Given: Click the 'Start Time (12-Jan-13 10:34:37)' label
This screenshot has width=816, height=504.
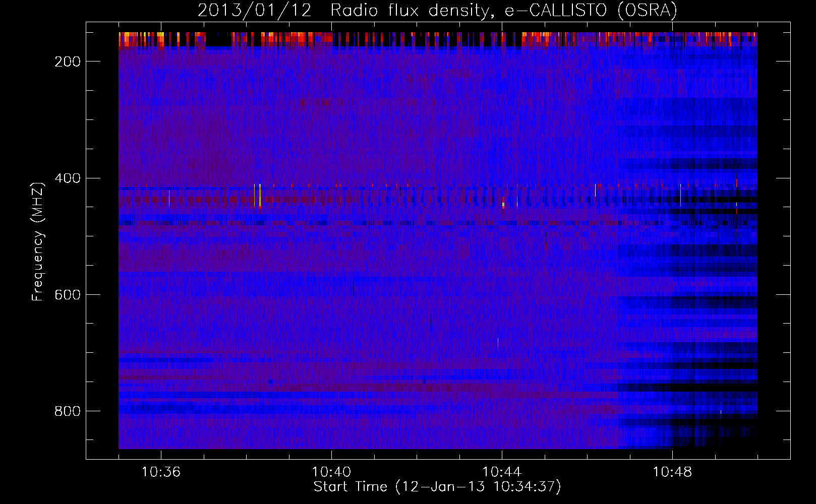Looking at the screenshot, I should 437,487.
